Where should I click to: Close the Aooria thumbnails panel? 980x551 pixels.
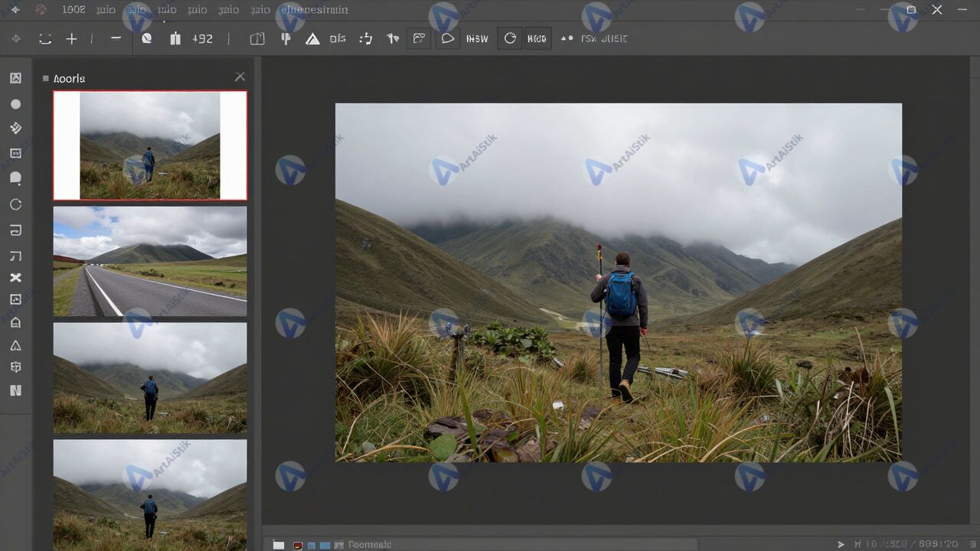point(240,77)
